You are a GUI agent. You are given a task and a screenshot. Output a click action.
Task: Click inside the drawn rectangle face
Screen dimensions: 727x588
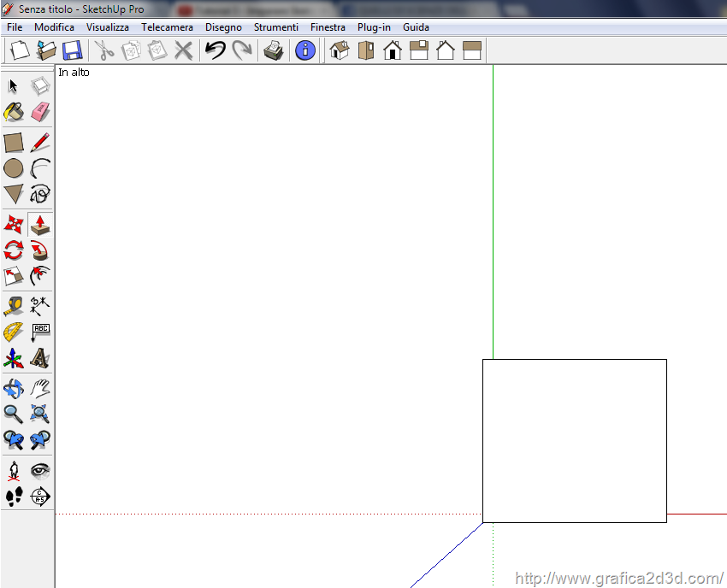coord(574,441)
